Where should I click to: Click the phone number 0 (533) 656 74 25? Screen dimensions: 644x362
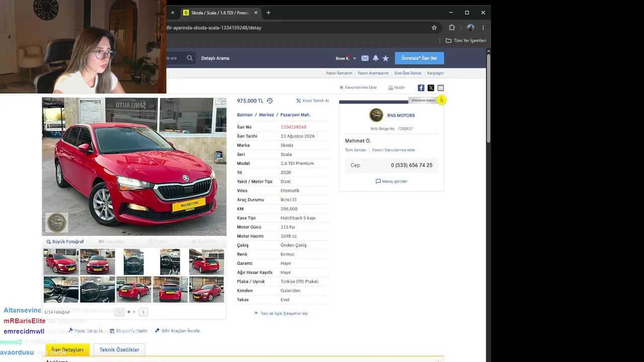pyautogui.click(x=412, y=165)
